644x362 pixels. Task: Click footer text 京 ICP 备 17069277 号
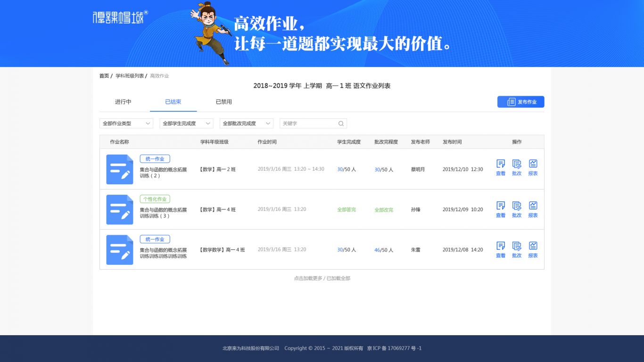point(392,348)
